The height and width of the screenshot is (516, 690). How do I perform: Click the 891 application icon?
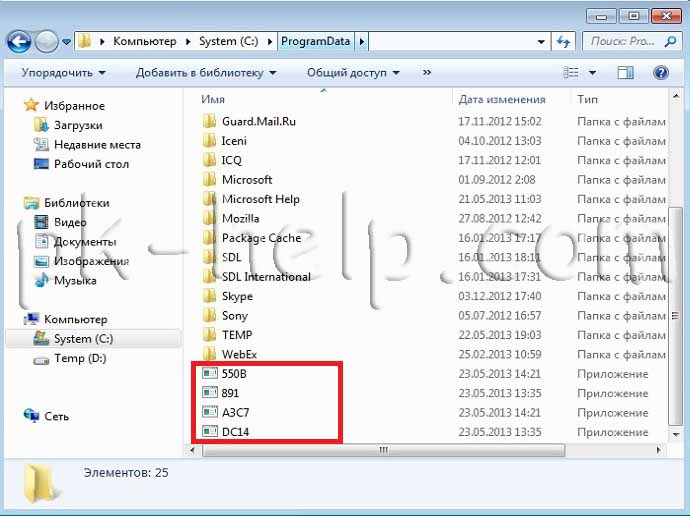point(210,393)
